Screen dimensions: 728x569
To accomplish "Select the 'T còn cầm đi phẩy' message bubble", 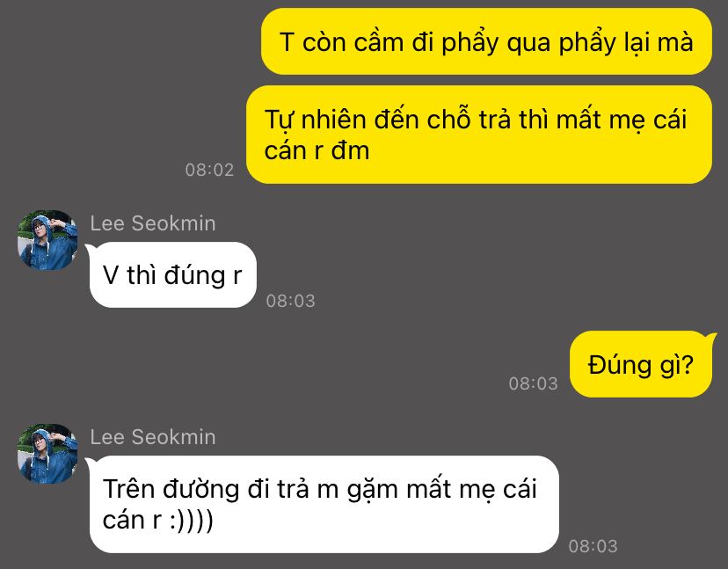I will tap(486, 41).
